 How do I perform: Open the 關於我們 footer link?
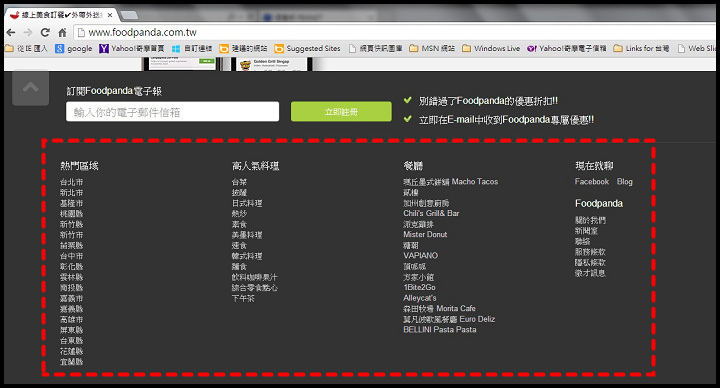[590, 220]
